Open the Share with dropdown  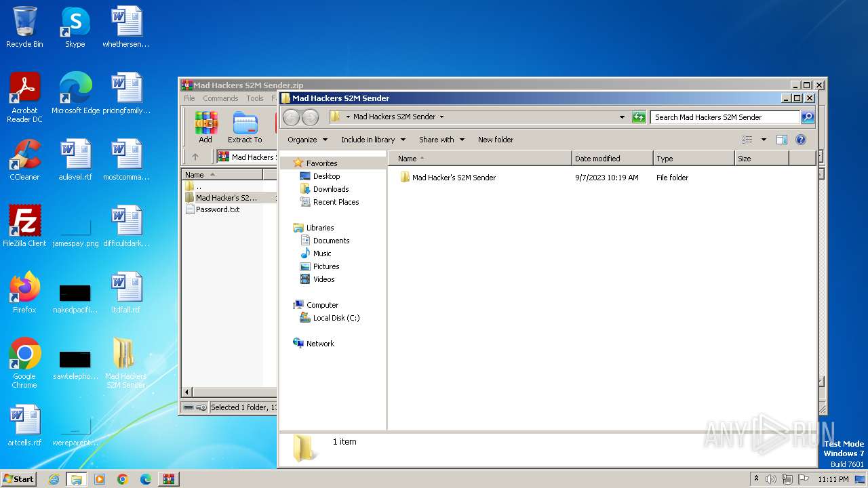(441, 140)
